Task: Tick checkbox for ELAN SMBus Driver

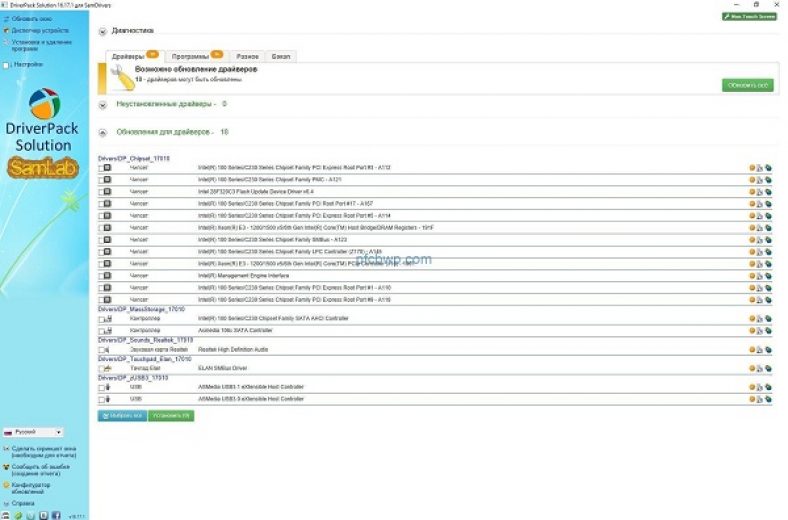Action: [x=101, y=369]
